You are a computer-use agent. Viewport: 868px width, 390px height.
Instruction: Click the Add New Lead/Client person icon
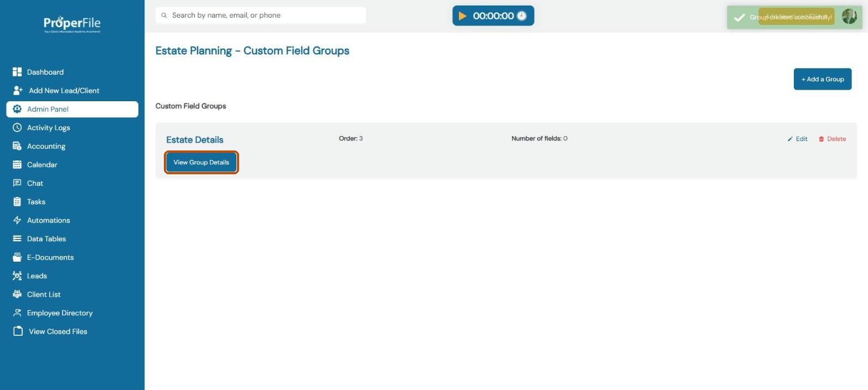point(18,90)
